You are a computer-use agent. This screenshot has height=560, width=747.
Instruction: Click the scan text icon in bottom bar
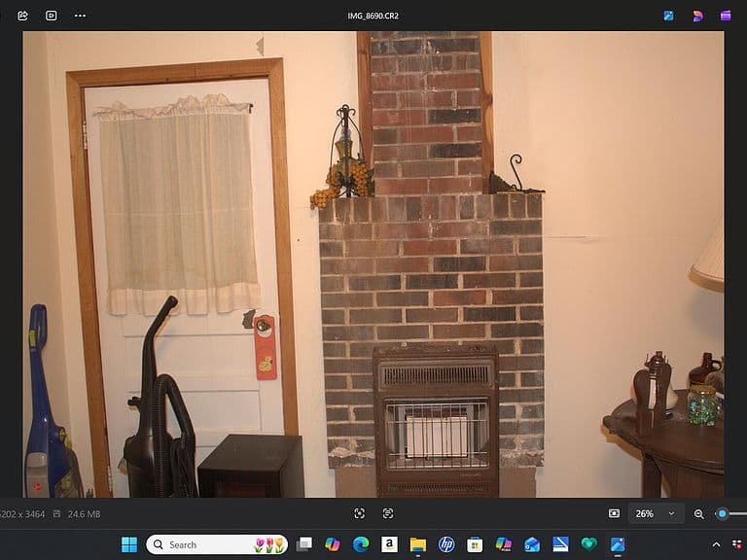(388, 513)
